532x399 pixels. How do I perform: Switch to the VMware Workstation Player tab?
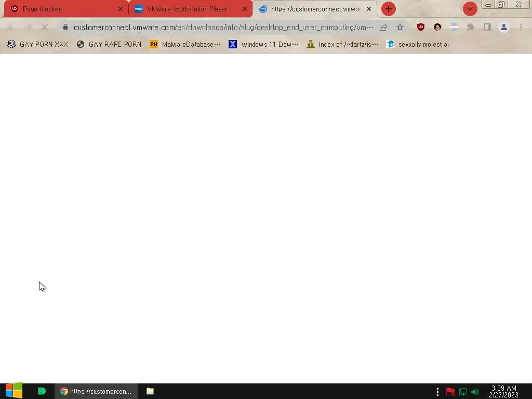[x=190, y=9]
